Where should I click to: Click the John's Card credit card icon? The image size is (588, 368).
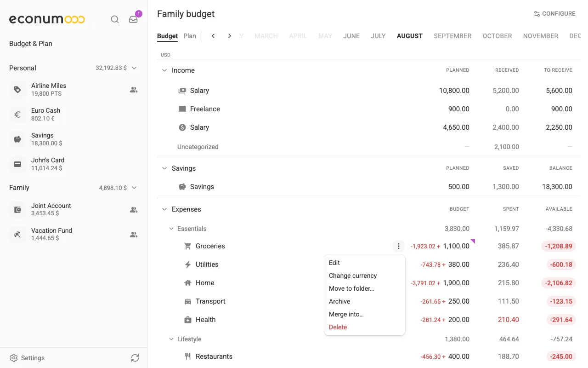(17, 164)
